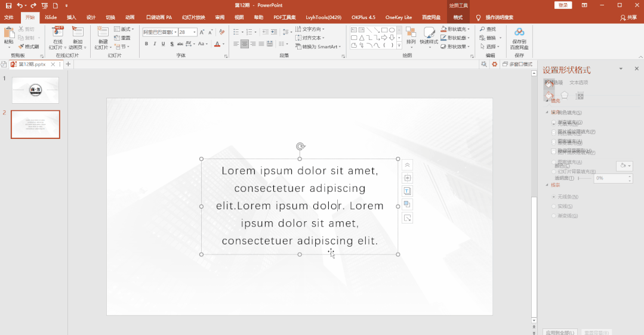The height and width of the screenshot is (335, 644).
Task: Click the rotate handle above the text box
Action: [x=300, y=147]
